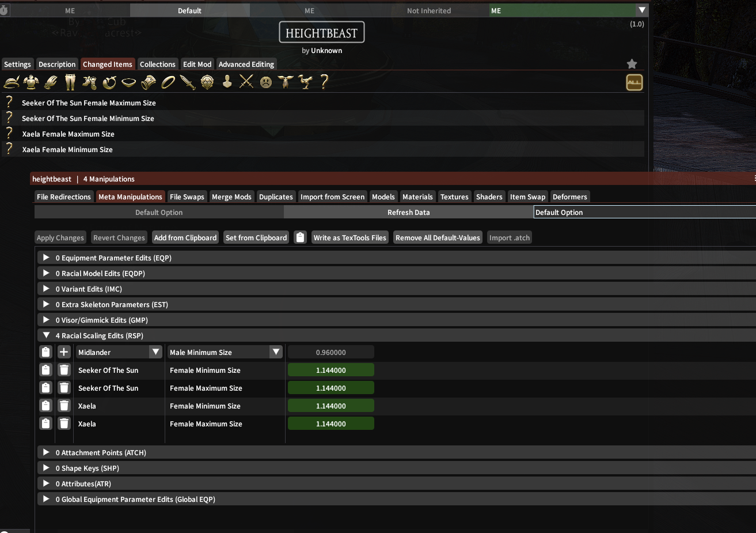Collapse Racial Scaling Edits (RSP) section
This screenshot has width=756, height=533.
(397, 335)
